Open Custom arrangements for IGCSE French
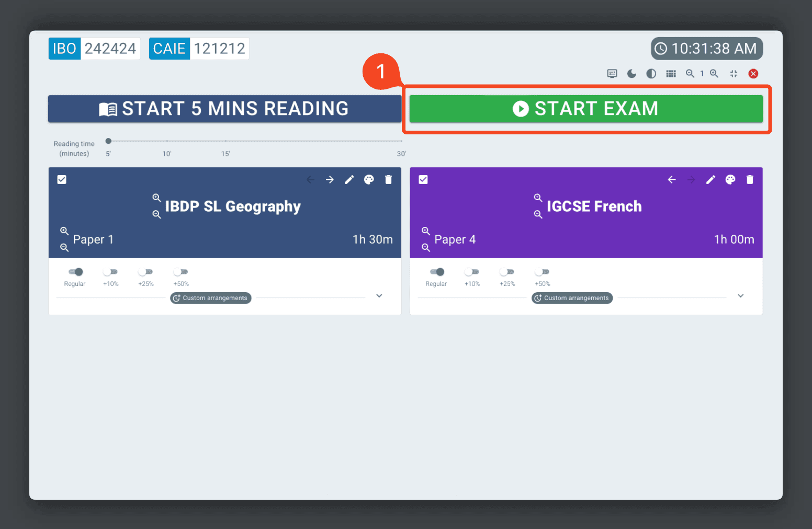Image resolution: width=812 pixels, height=529 pixels. (x=572, y=298)
